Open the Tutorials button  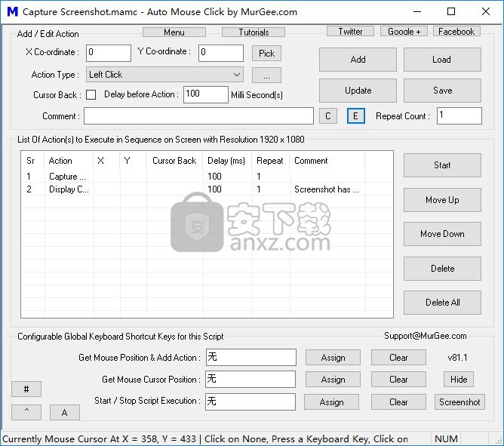click(x=254, y=32)
